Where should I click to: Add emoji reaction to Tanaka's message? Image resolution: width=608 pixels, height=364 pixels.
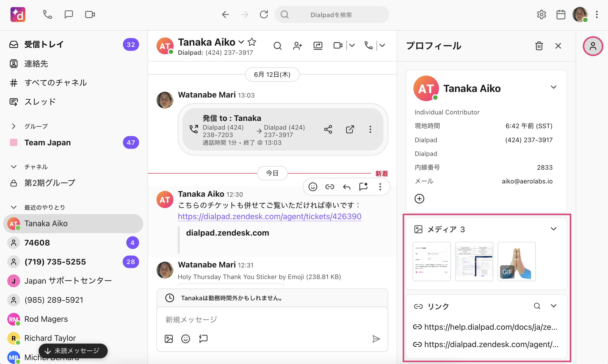click(x=313, y=187)
